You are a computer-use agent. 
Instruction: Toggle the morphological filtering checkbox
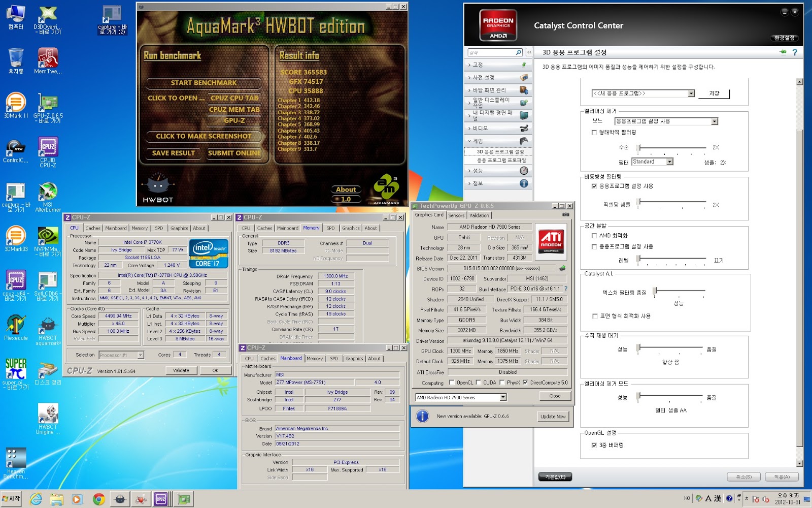[594, 133]
